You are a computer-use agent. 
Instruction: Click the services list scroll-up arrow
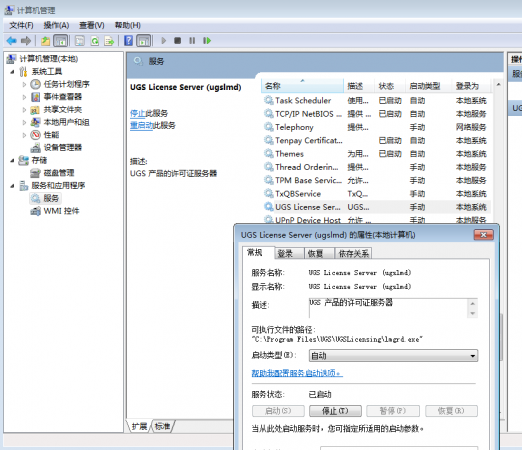click(x=498, y=85)
